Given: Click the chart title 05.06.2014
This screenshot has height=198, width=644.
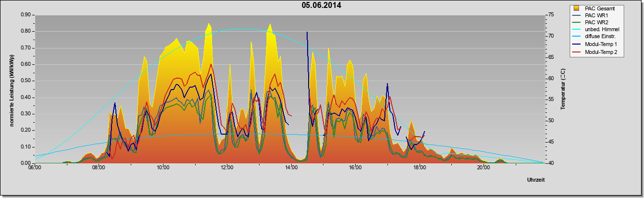Looking at the screenshot, I should pyautogui.click(x=322, y=5).
